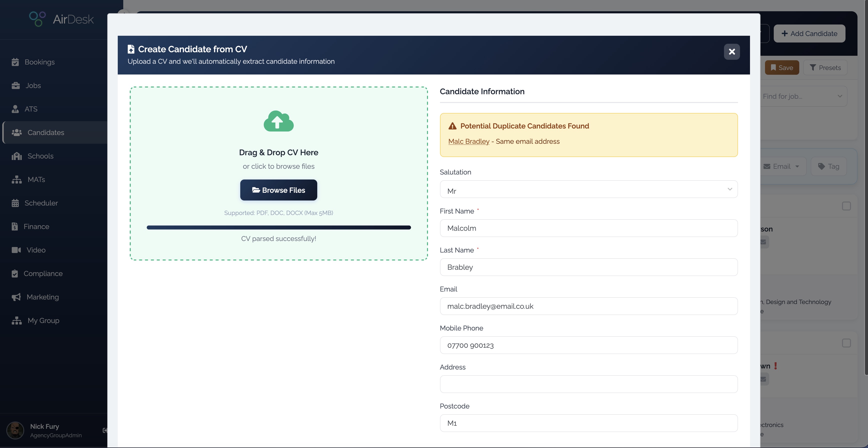Close the Create Candidate from CV dialog
Screen dimensions: 868x448
coord(732,51)
